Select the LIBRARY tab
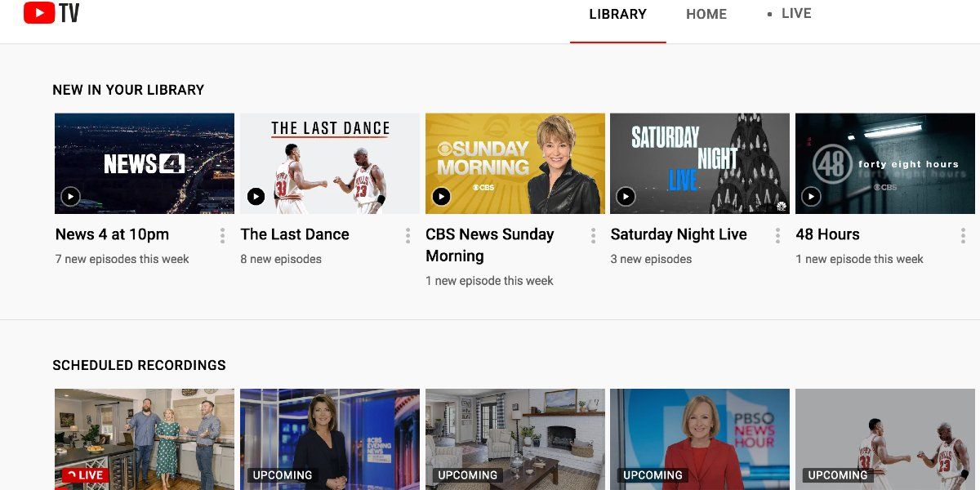The height and width of the screenshot is (490, 980). (618, 14)
